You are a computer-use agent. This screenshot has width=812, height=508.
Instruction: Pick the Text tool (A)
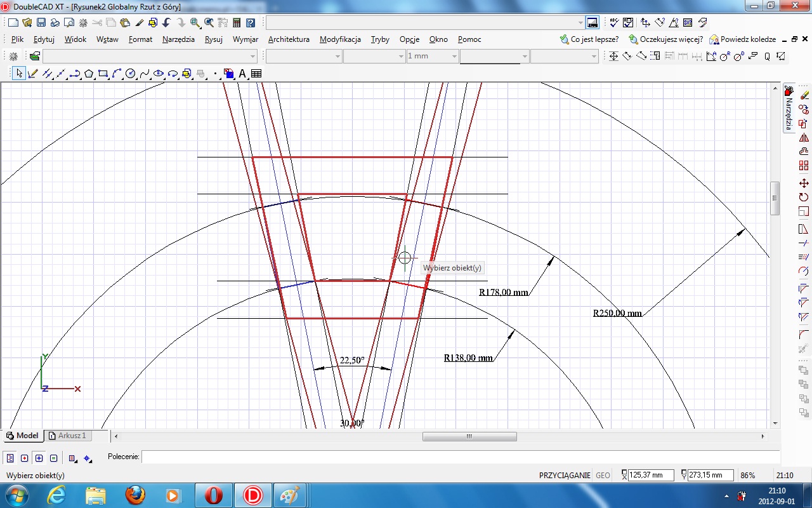242,74
